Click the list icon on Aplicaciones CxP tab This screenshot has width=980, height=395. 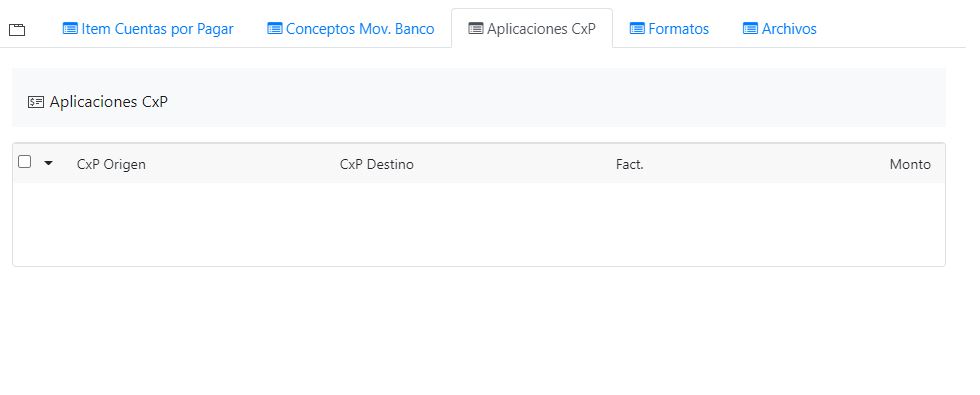[476, 29]
